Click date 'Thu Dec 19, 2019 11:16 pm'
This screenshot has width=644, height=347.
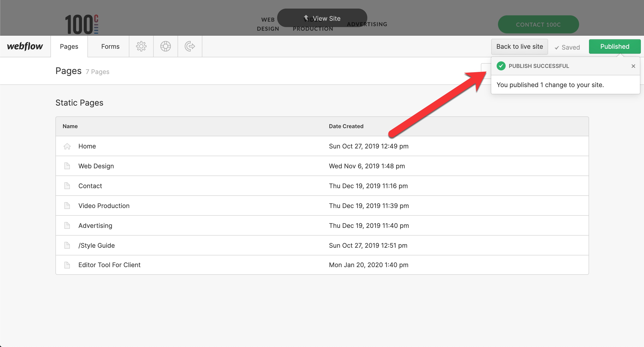coord(368,186)
